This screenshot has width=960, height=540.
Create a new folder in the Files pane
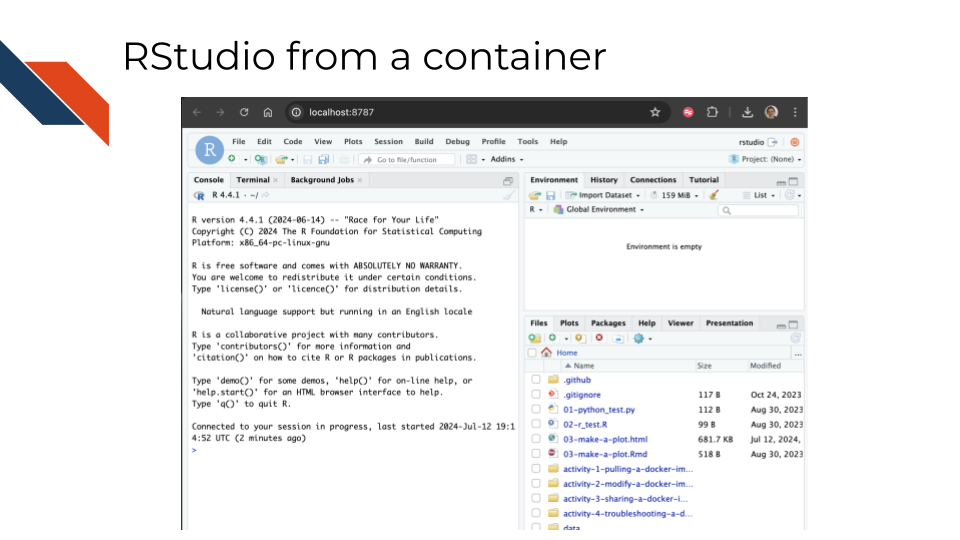pos(534,338)
